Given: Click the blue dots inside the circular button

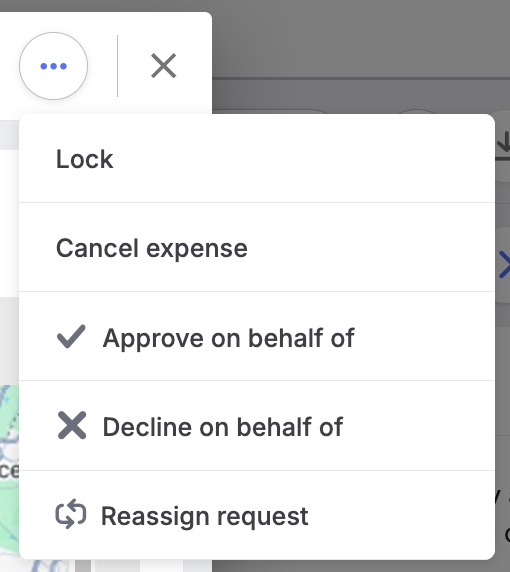Looking at the screenshot, I should (54, 66).
